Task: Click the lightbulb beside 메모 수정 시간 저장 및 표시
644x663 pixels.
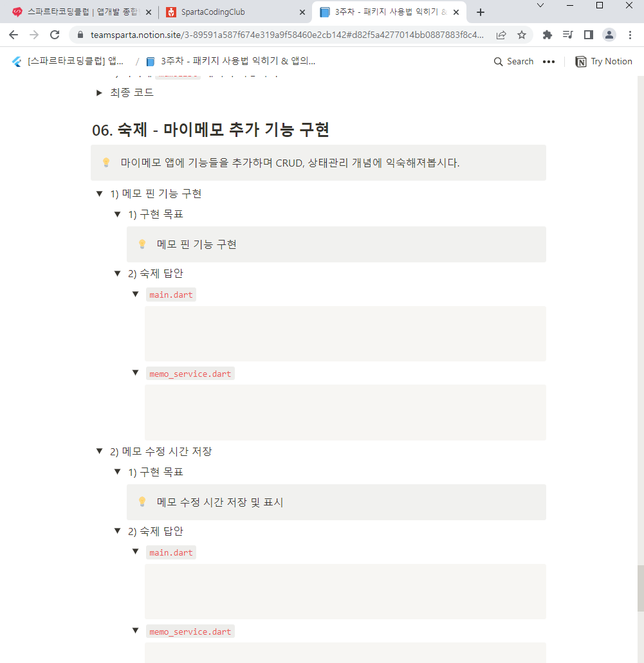Action: coord(142,502)
